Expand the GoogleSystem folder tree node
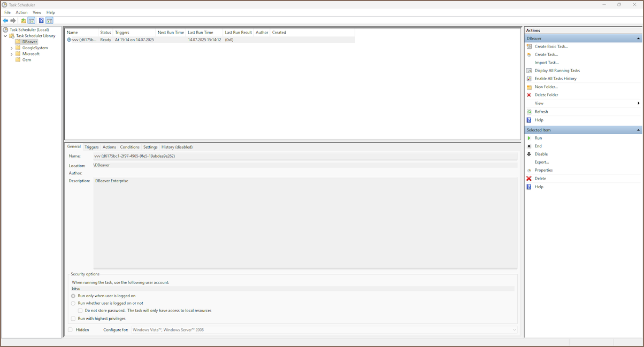644x347 pixels. 12,48
